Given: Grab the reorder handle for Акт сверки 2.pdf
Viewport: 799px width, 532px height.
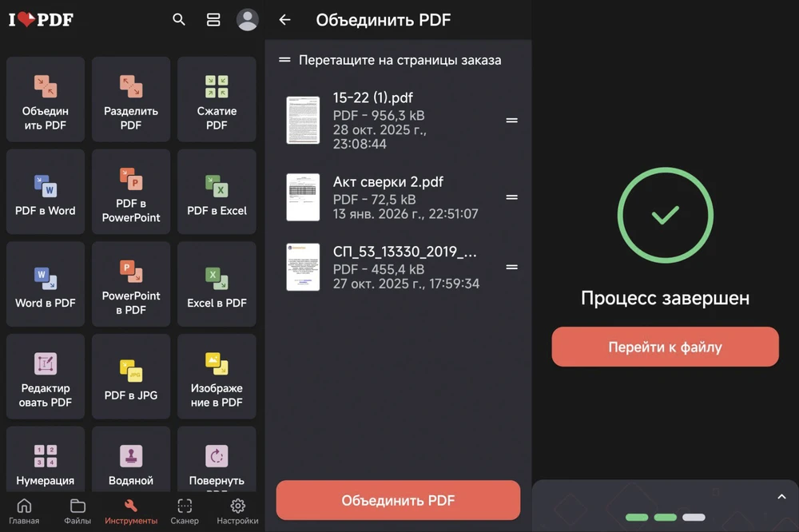Looking at the screenshot, I should [x=512, y=197].
